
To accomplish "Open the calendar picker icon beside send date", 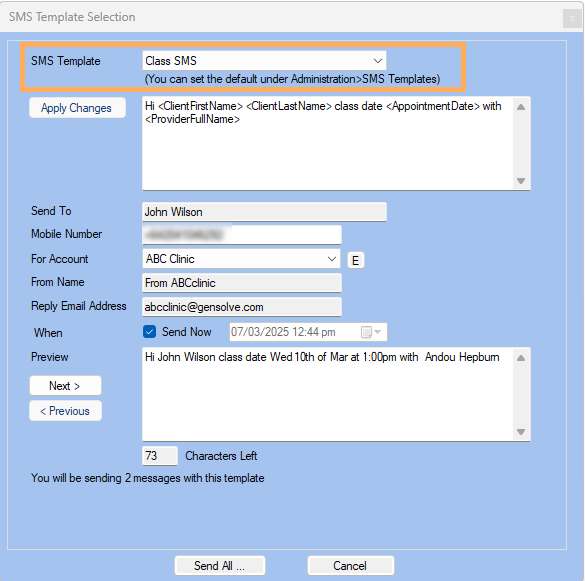I will point(366,332).
